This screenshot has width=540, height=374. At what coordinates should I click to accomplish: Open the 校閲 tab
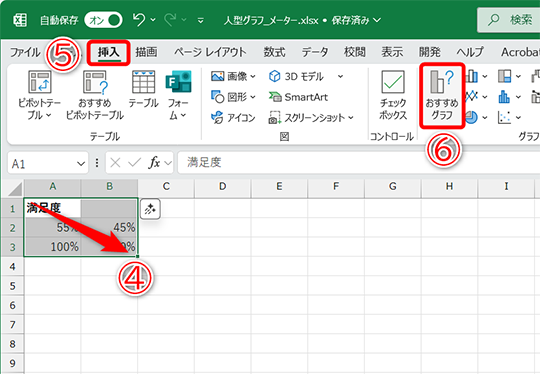[354, 52]
